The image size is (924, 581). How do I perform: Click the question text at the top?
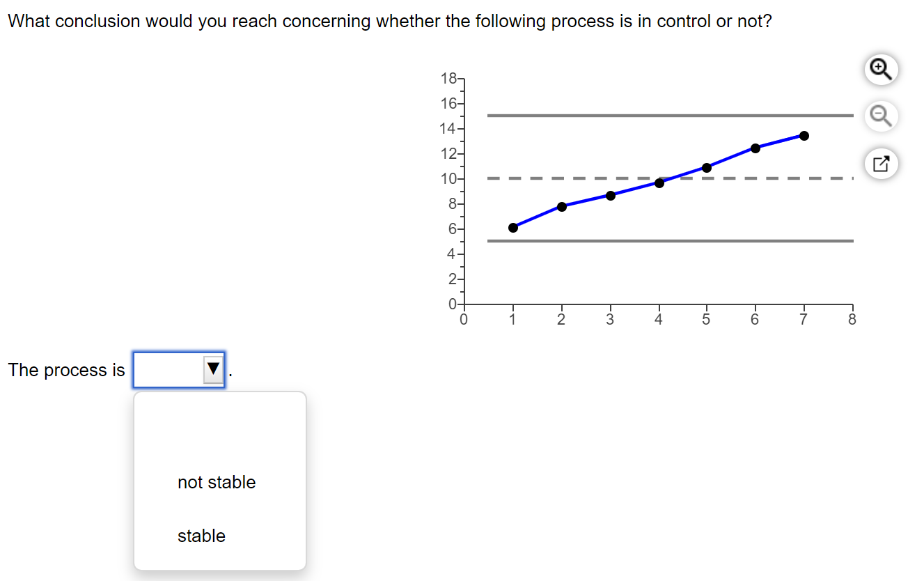(388, 21)
